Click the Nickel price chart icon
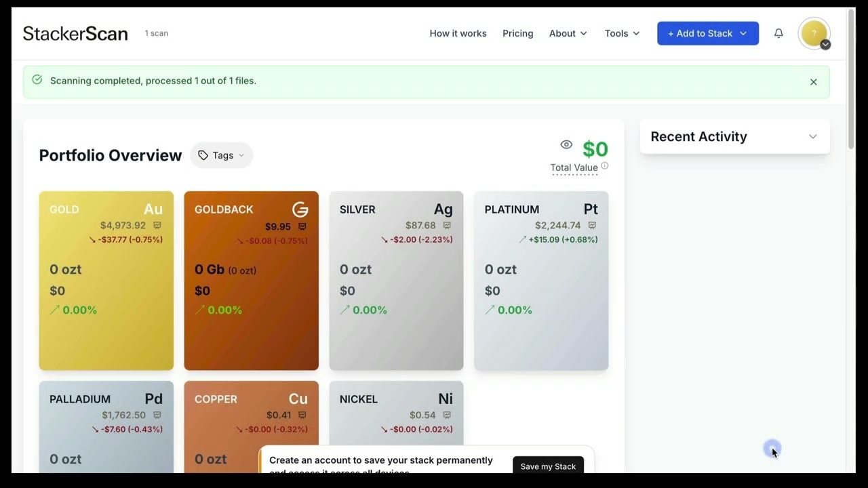 click(x=448, y=415)
